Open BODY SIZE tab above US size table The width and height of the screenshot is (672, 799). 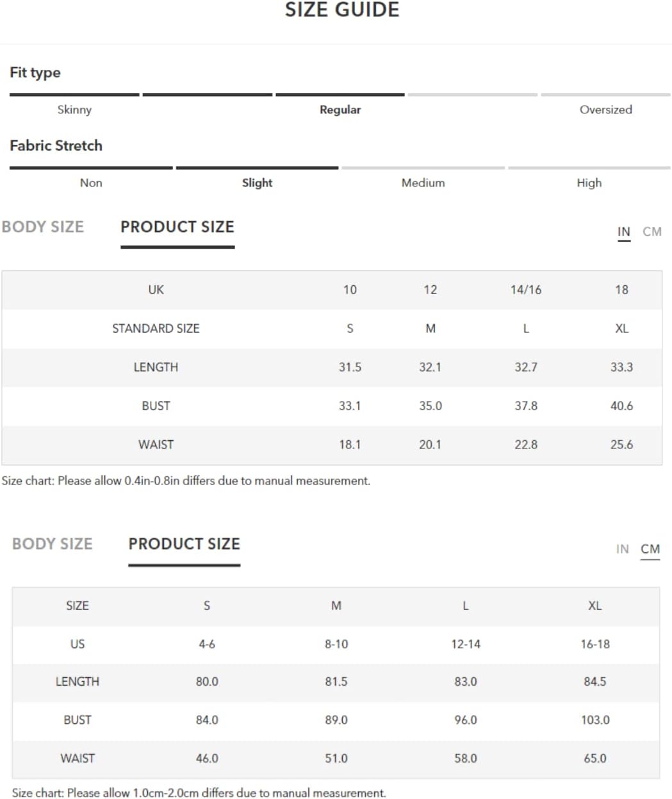pos(53,544)
